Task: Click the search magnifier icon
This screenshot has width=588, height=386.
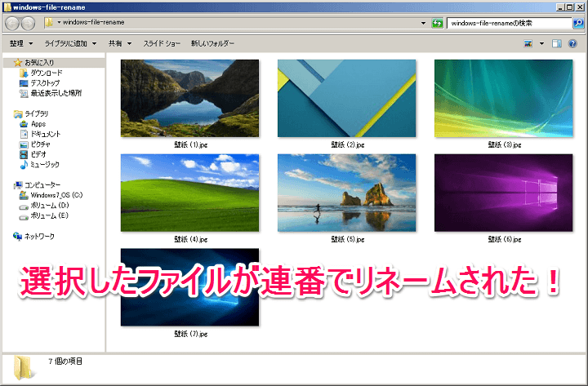Action: (578, 23)
